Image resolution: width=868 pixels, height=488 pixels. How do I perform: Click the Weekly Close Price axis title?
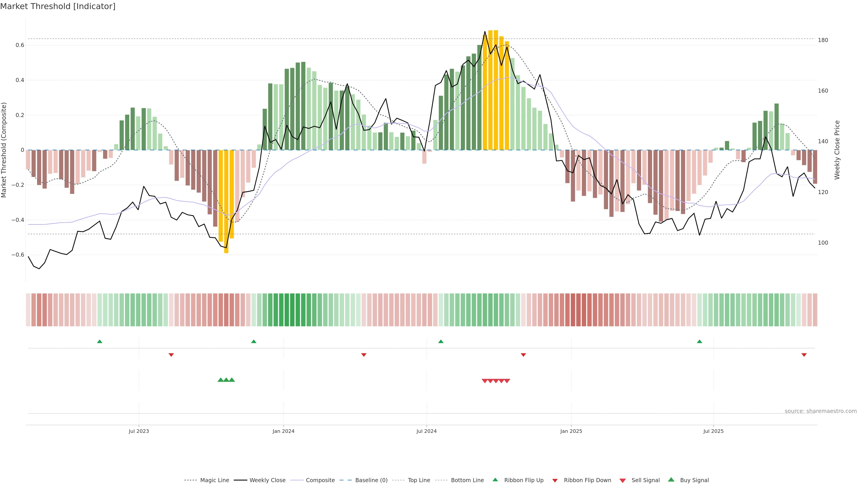click(837, 150)
